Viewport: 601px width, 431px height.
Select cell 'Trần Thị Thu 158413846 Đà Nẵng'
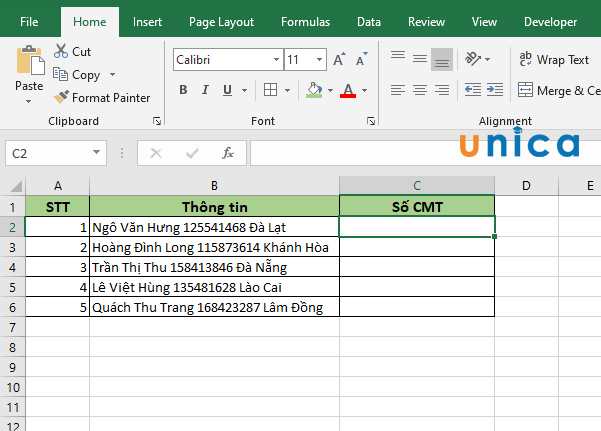214,267
